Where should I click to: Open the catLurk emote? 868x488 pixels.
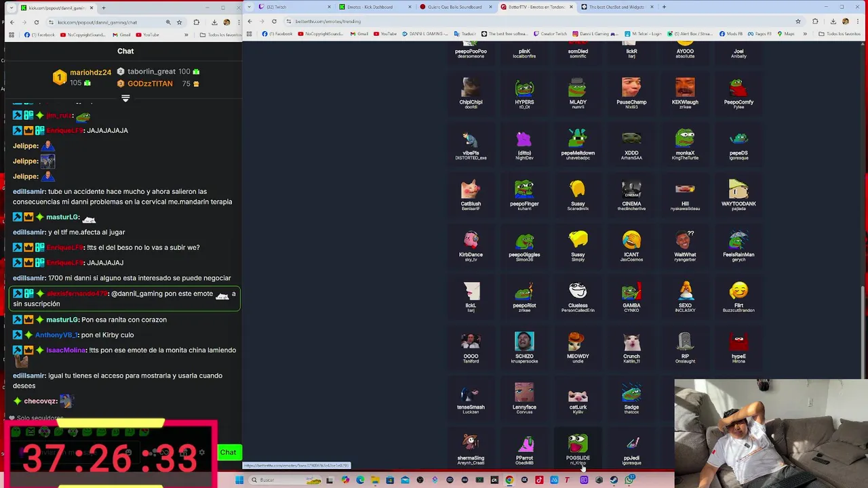(578, 399)
